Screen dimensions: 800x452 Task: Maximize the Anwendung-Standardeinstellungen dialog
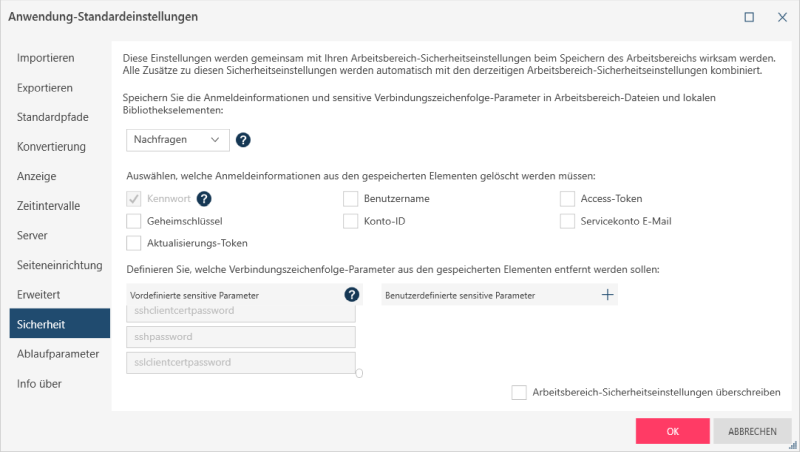coord(749,17)
